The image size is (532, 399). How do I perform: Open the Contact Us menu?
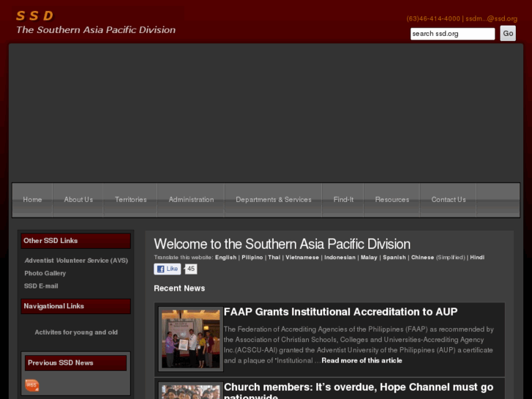pyautogui.click(x=449, y=200)
